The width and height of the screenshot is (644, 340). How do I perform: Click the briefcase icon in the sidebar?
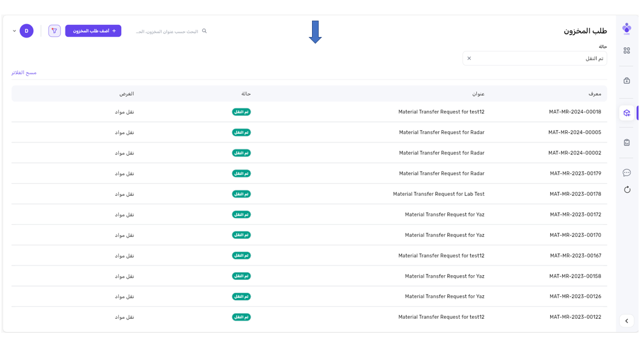626,81
